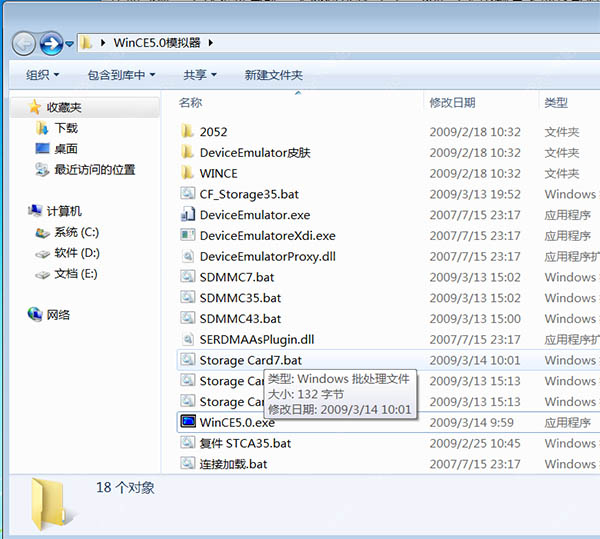This screenshot has width=600, height=539.
Task: Open drive 软件 (D:)
Action: (x=77, y=252)
